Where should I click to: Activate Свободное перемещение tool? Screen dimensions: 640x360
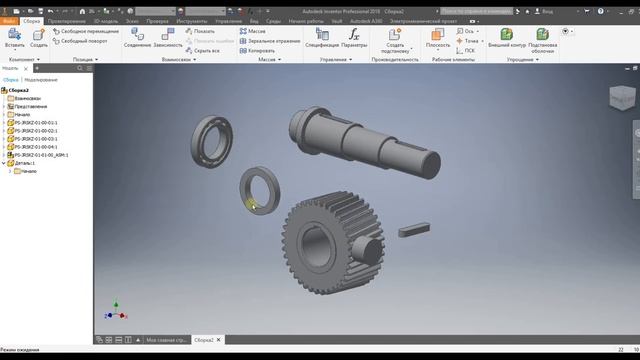86,31
